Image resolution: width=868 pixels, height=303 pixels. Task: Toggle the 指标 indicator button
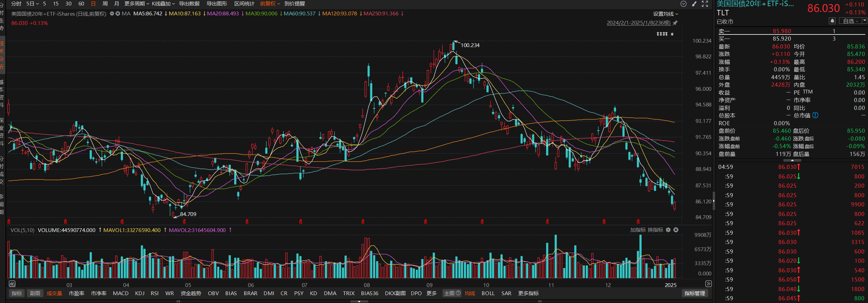click(x=16, y=293)
